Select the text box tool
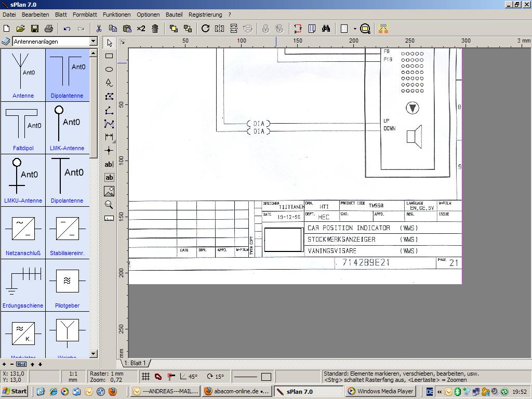The width and height of the screenshot is (532, 399). click(109, 178)
